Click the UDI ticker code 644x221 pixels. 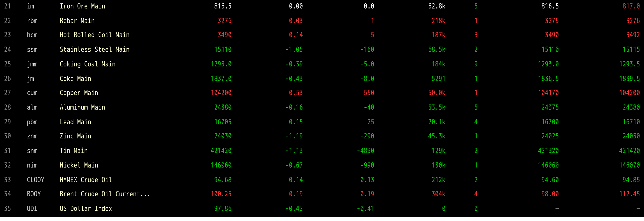click(x=32, y=208)
